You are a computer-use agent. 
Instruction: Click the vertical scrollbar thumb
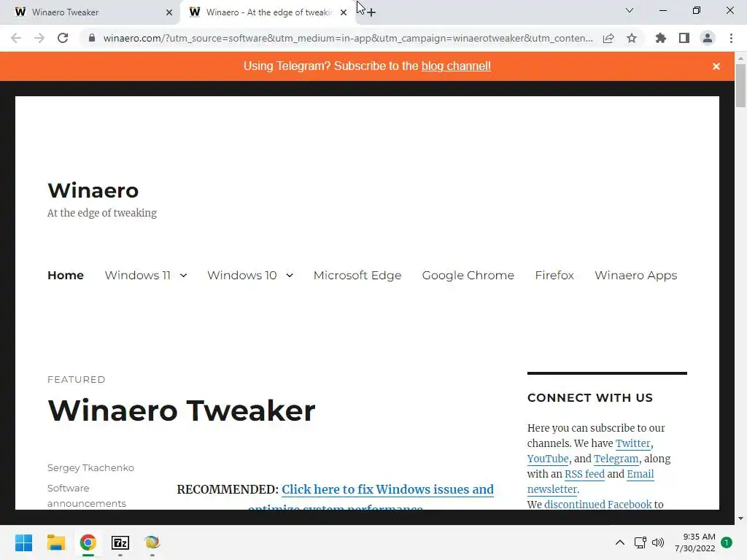point(740,86)
